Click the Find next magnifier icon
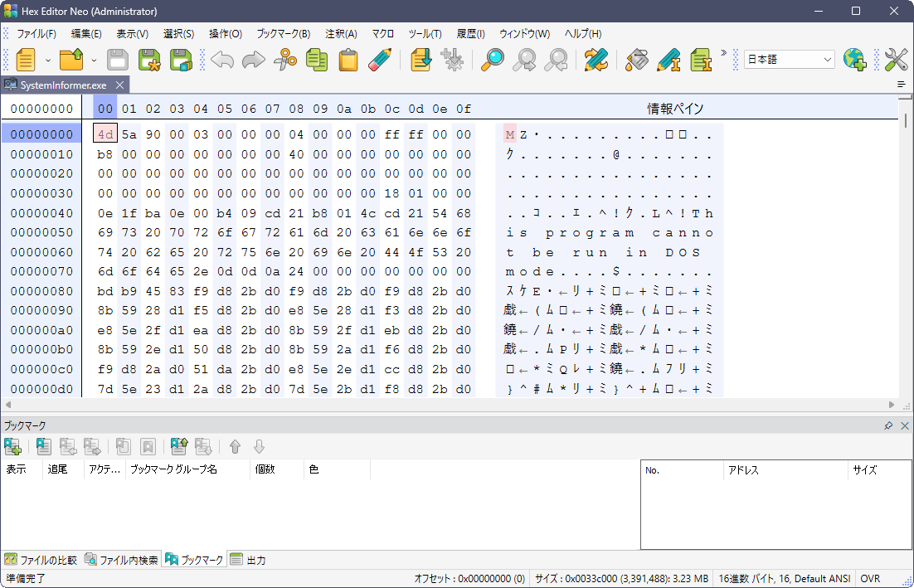The height and width of the screenshot is (588, 914). (x=556, y=60)
